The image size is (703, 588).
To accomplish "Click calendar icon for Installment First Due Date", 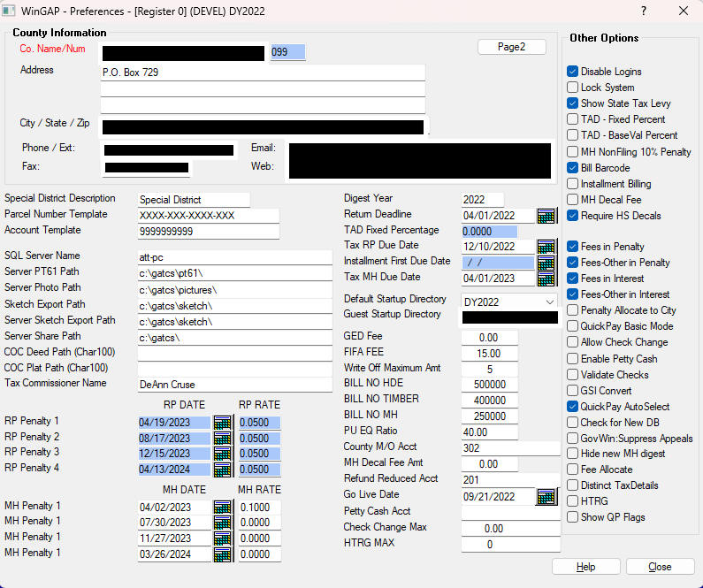I will pyautogui.click(x=546, y=263).
